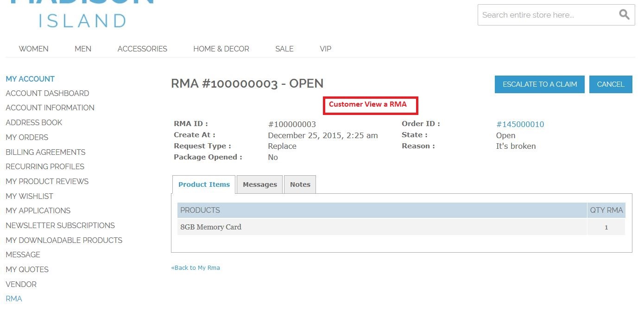Switch to the Product Items tab
This screenshot has width=644, height=312.
click(204, 185)
